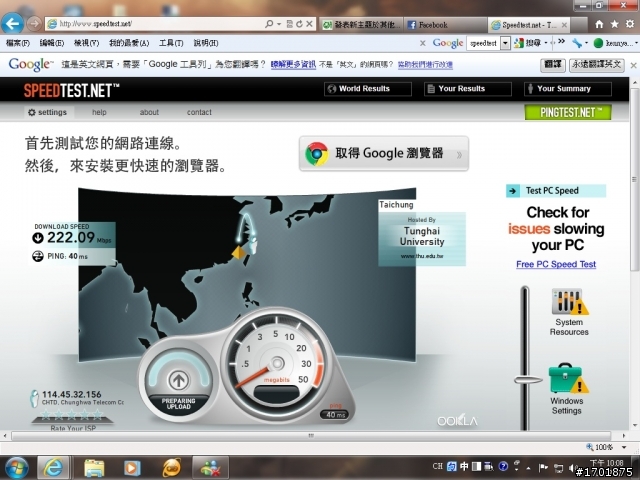Open the address bar dropdown arrow
Viewport: 640px width, 480px height.
(279, 24)
